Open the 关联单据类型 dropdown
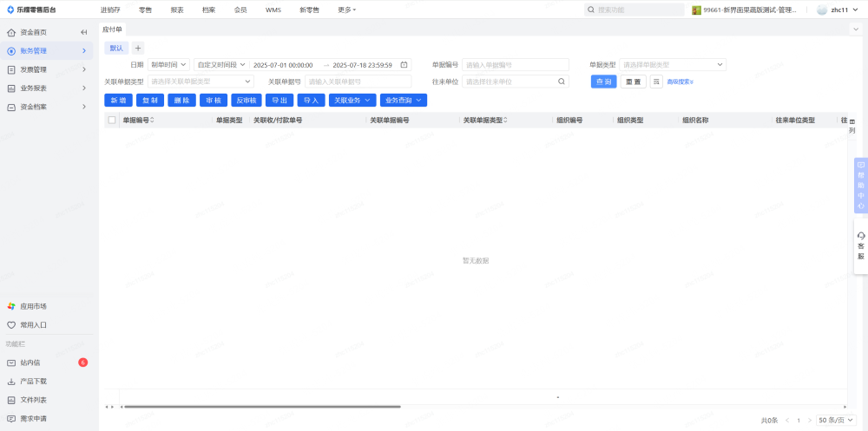Viewport: 868px width, 431px height. (x=205, y=82)
